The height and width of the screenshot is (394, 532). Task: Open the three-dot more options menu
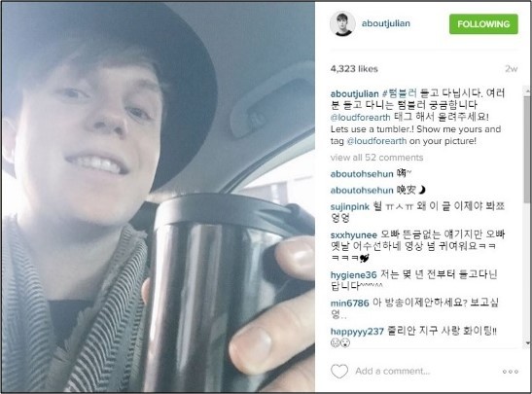[511, 372]
